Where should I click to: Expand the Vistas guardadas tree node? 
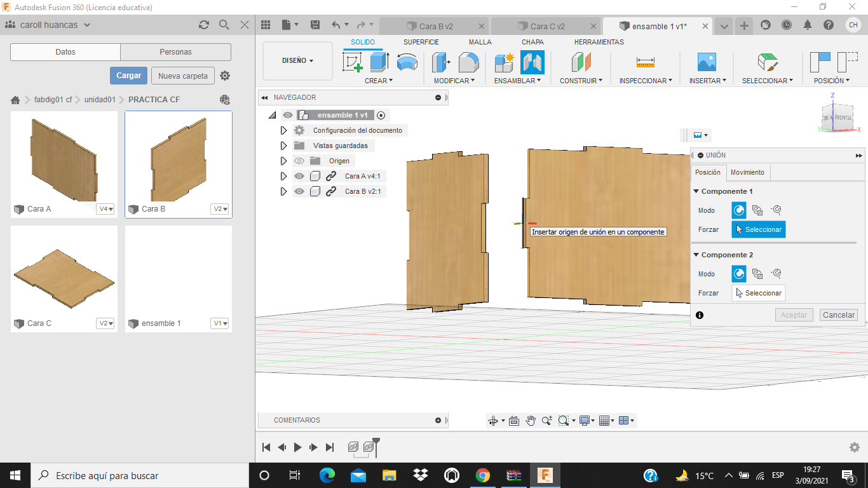coord(284,146)
